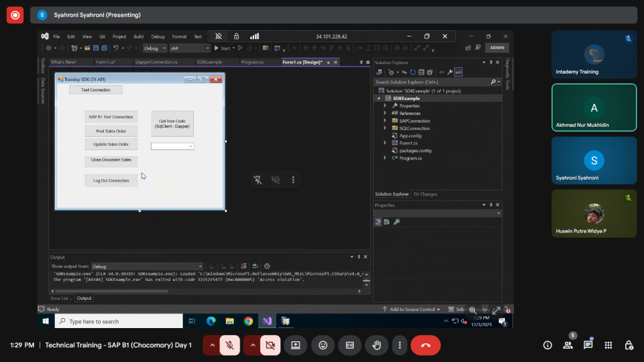Click Solution Explorer Sync with Active Document icon
The width and height of the screenshot is (644, 362).
tap(404, 72)
